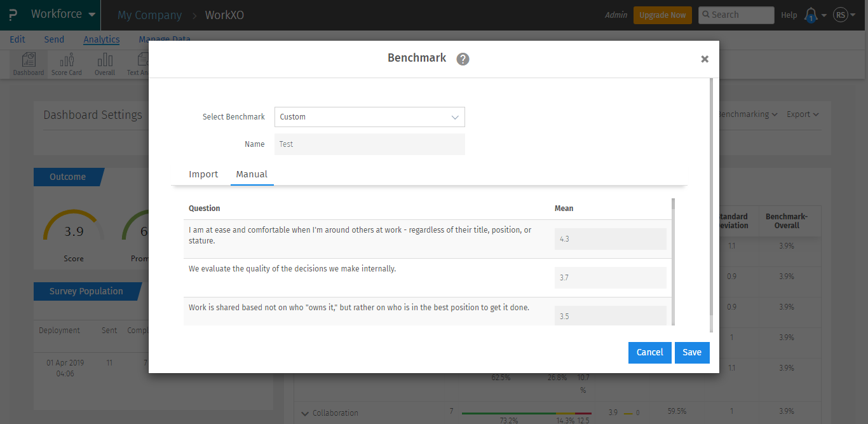Screen dimensions: 868x424
Task: Open the notifications bell
Action: 811,15
